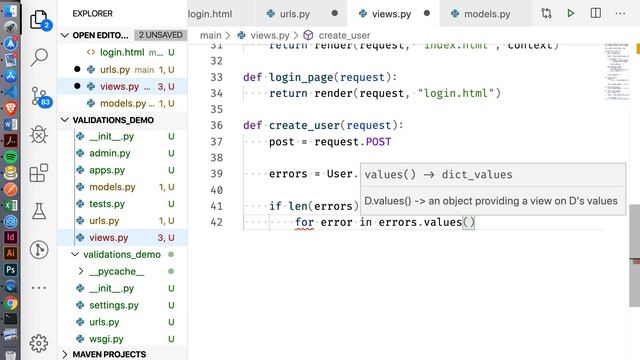Toggle the split editor layout icon
The image size is (640, 360).
point(596,13)
